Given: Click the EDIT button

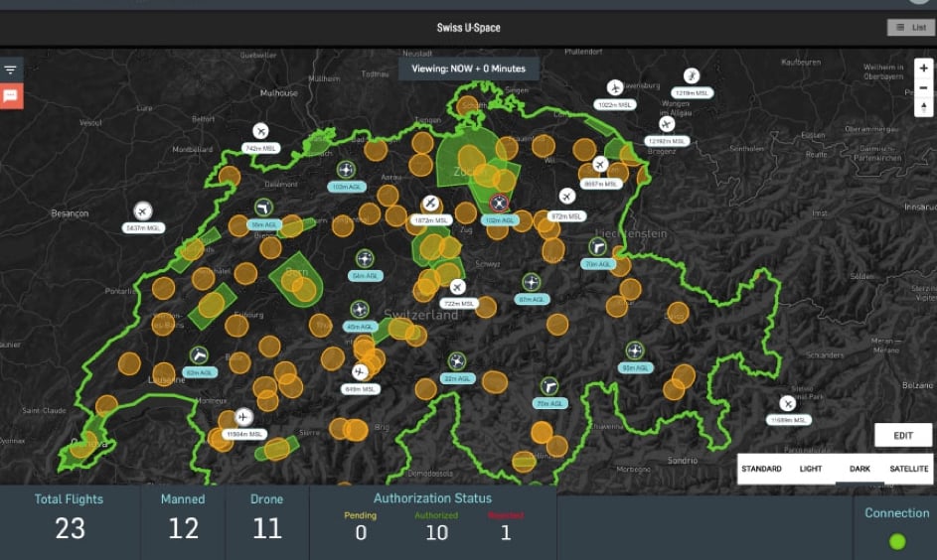Looking at the screenshot, I should click(x=903, y=435).
